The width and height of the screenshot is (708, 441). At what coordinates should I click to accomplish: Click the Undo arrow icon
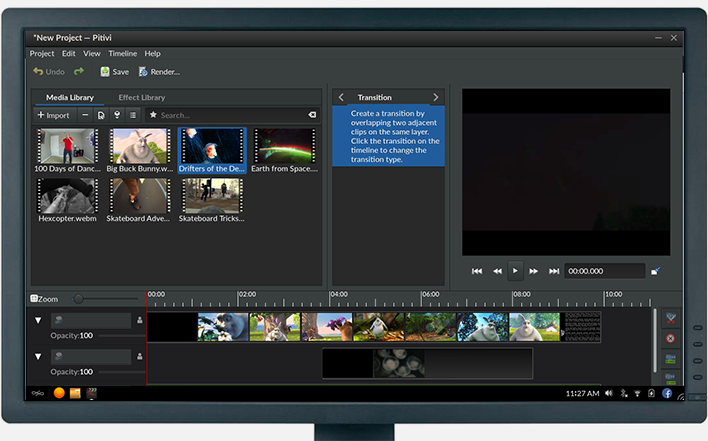point(38,72)
